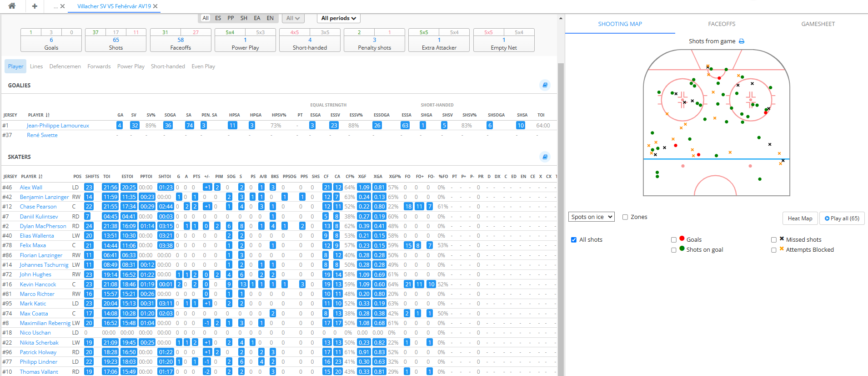Image resolution: width=868 pixels, height=376 pixels.
Task: Open the Gamesheet tab
Action: point(818,24)
